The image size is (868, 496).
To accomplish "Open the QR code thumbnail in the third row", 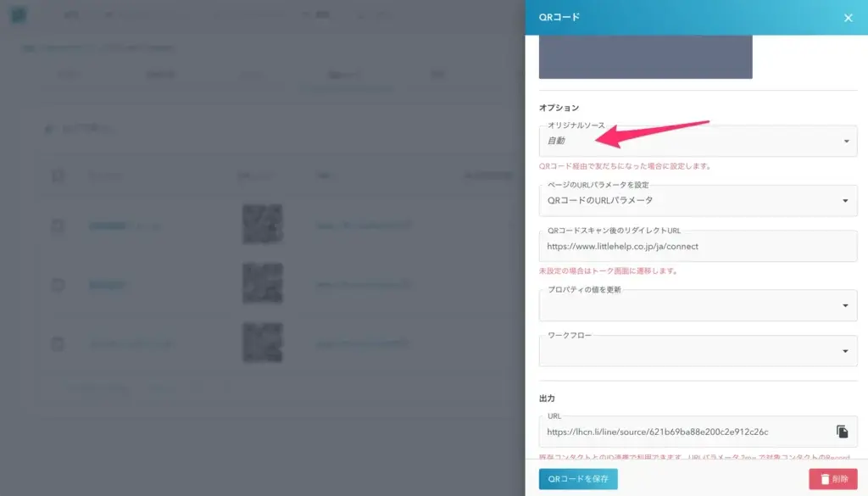I will (x=262, y=343).
